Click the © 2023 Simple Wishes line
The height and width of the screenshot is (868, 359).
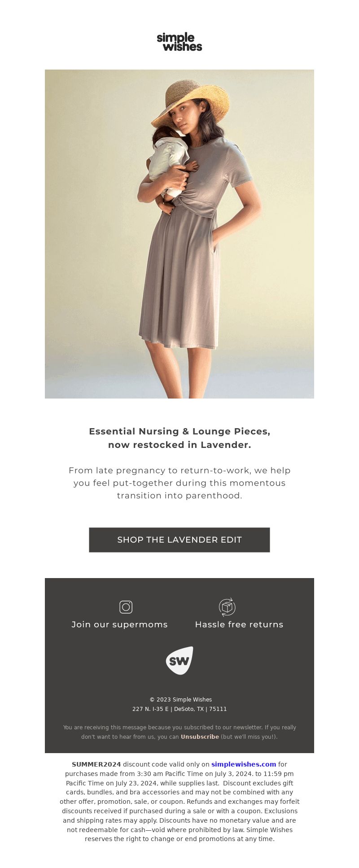click(x=180, y=699)
